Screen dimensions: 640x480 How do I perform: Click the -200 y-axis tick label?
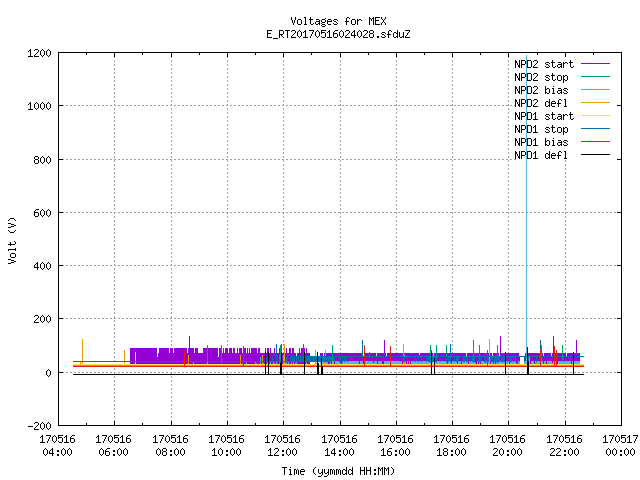coord(39,426)
